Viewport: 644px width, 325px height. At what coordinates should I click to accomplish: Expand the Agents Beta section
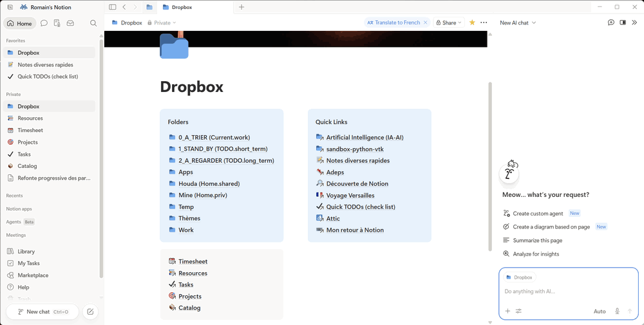[x=20, y=222]
